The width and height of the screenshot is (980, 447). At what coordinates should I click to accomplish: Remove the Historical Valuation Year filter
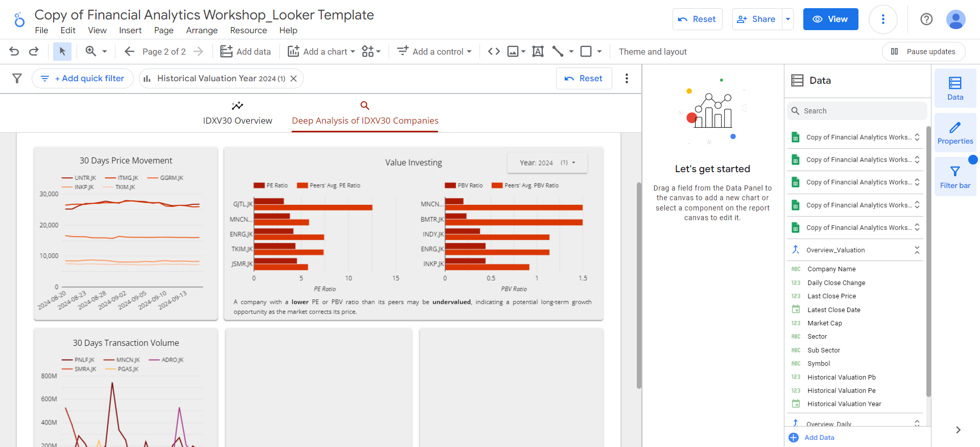(x=294, y=78)
